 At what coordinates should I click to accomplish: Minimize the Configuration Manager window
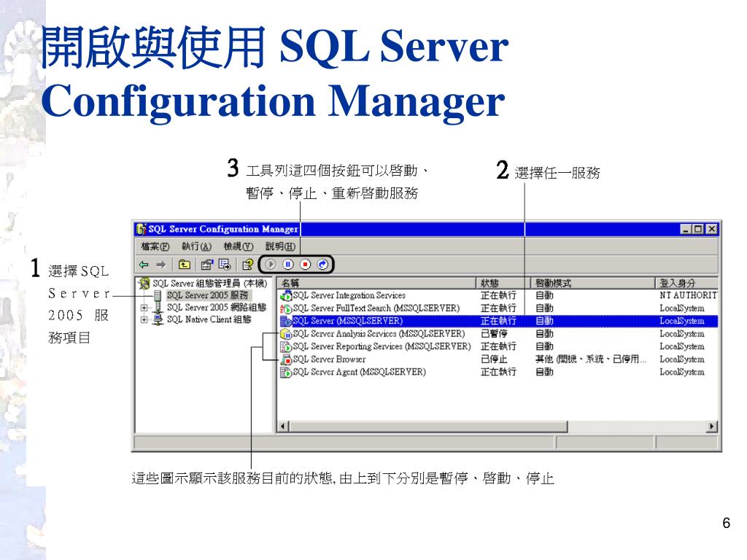[686, 229]
